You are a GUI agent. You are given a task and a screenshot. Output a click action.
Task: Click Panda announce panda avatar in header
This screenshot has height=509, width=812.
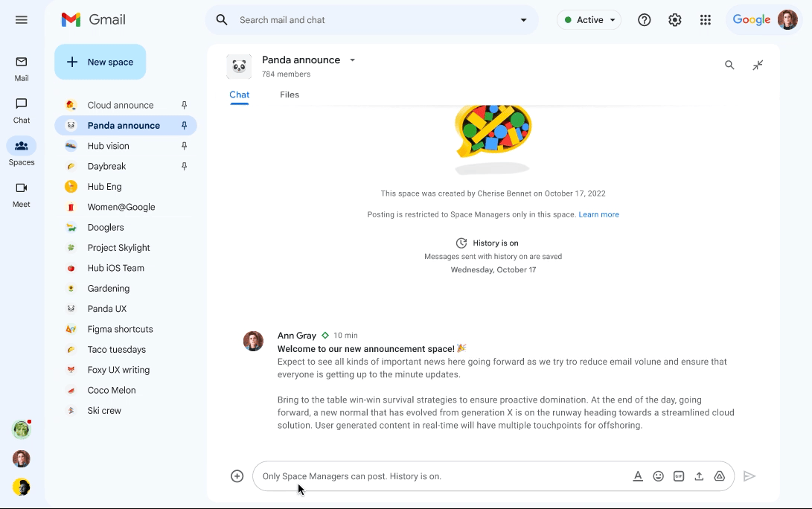(x=239, y=66)
